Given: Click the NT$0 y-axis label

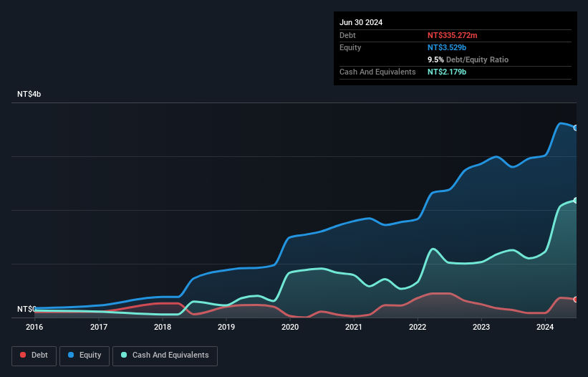Looking at the screenshot, I should 26,309.
